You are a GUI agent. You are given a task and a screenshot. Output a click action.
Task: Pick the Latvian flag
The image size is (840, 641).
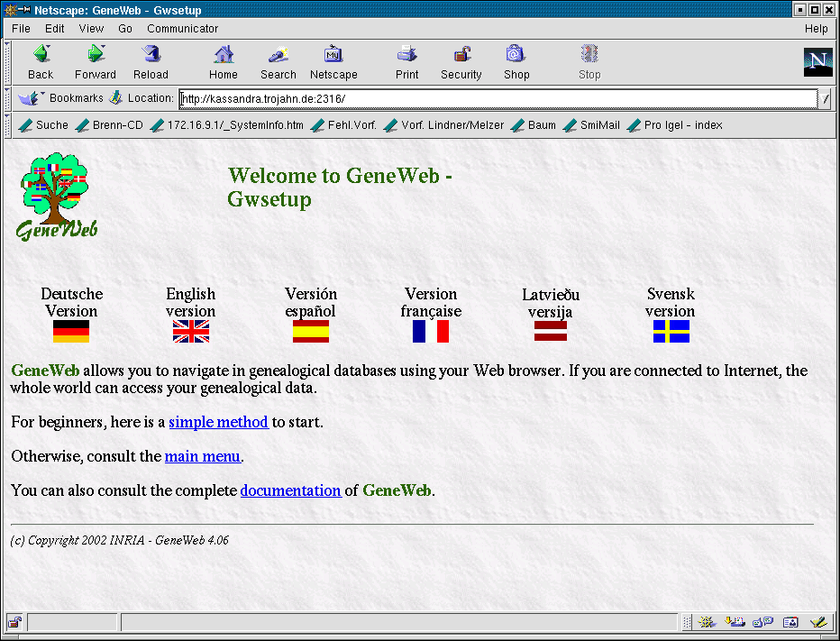[x=551, y=331]
